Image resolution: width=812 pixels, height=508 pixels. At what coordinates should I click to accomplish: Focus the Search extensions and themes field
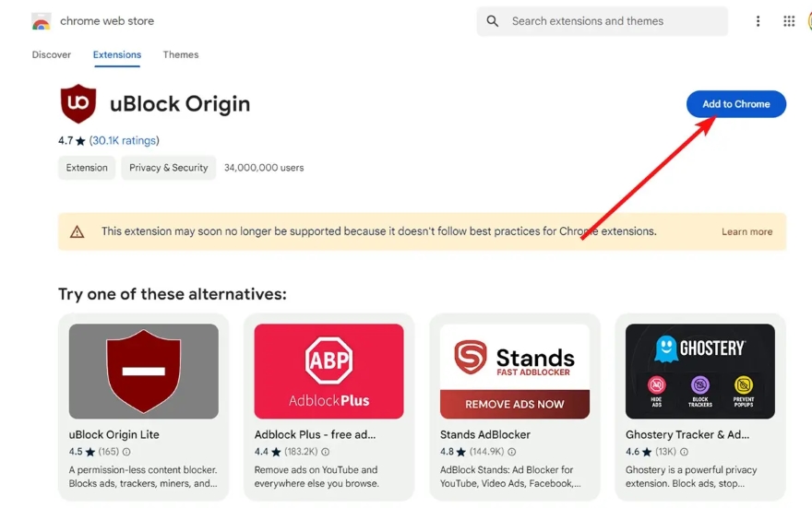[x=609, y=21]
